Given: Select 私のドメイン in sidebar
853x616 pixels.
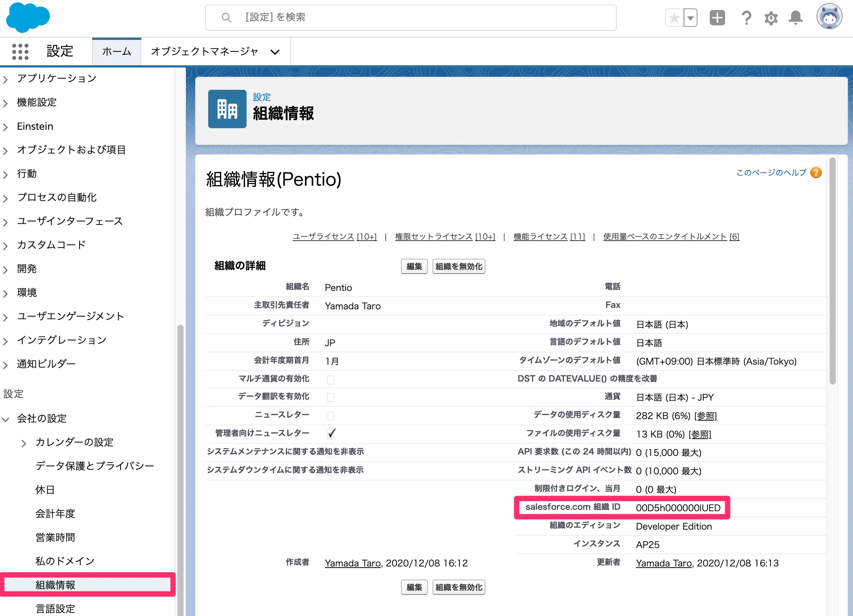Looking at the screenshot, I should point(65,561).
